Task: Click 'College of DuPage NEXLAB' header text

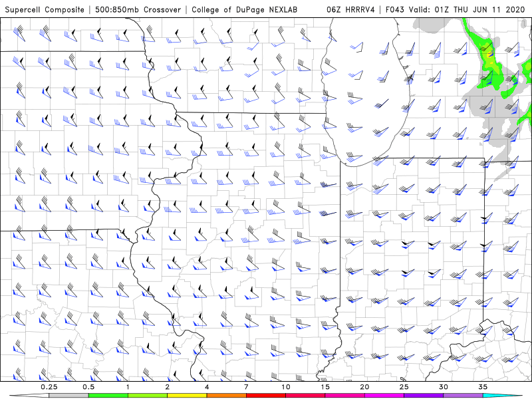Action: 244,10
